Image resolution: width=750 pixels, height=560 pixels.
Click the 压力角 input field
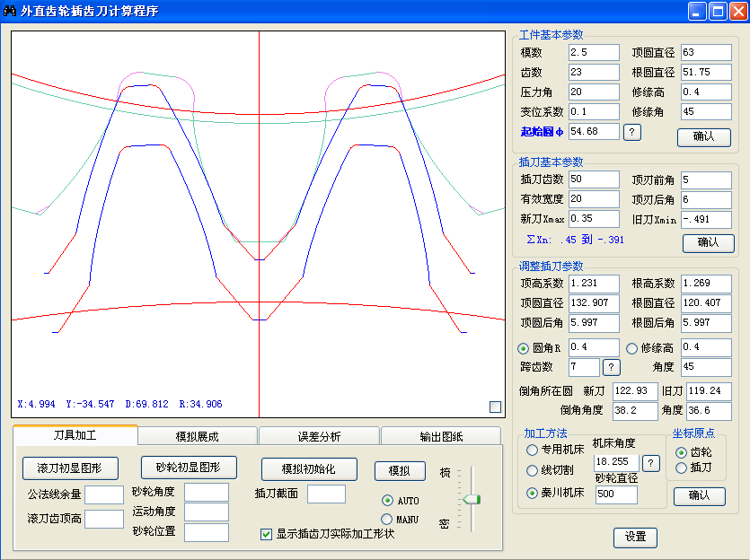[594, 92]
